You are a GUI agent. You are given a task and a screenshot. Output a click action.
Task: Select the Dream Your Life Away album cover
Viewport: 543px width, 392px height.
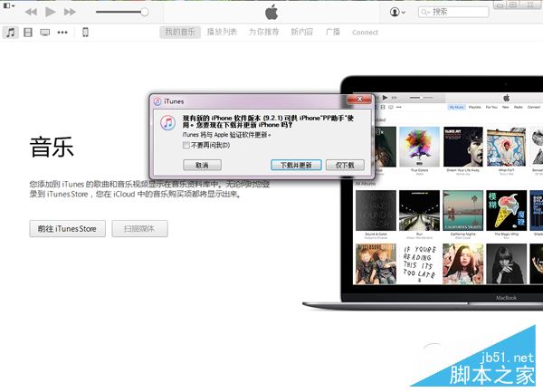click(463, 147)
